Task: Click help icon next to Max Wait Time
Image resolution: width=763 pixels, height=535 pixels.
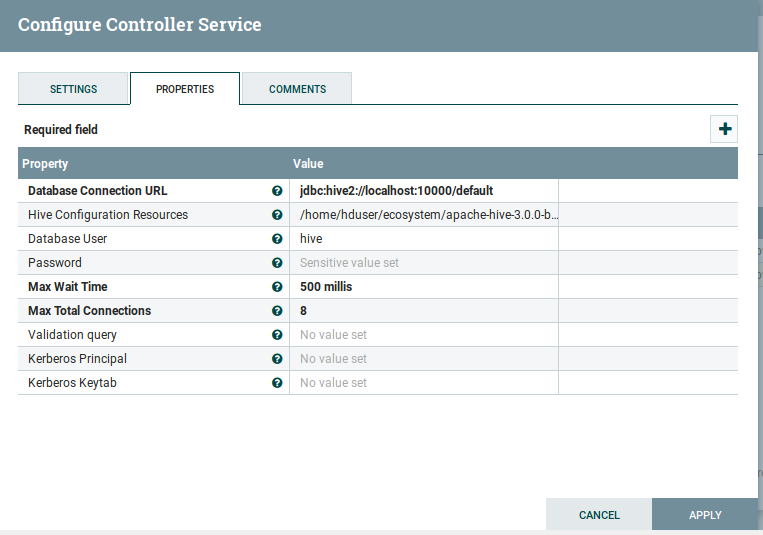Action: (x=277, y=287)
